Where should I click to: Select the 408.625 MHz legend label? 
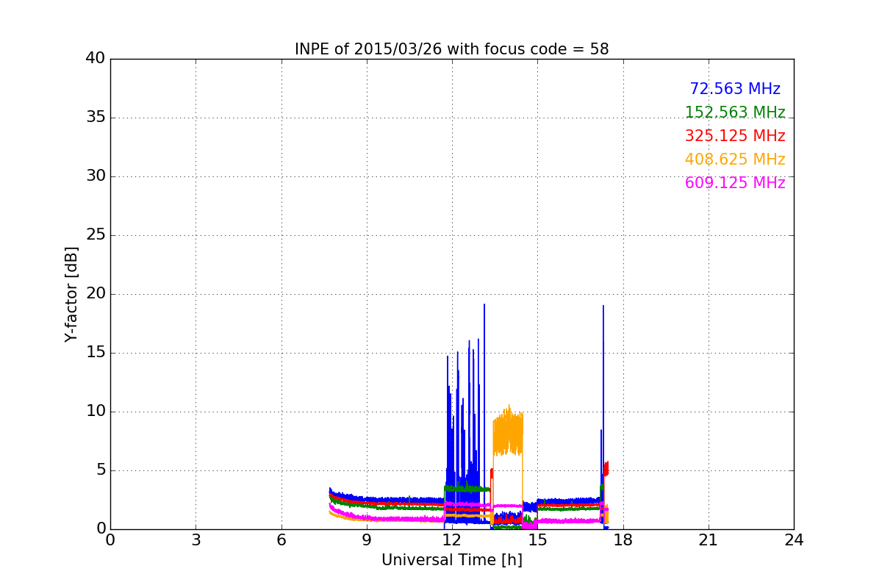click(x=735, y=159)
